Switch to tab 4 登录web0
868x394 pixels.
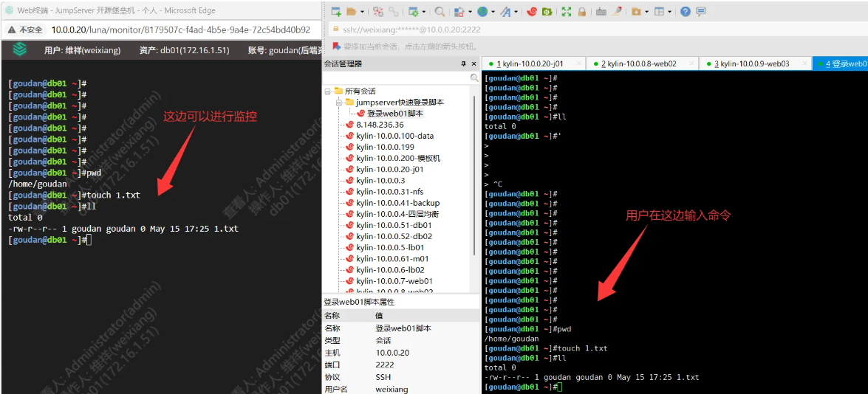coord(841,63)
